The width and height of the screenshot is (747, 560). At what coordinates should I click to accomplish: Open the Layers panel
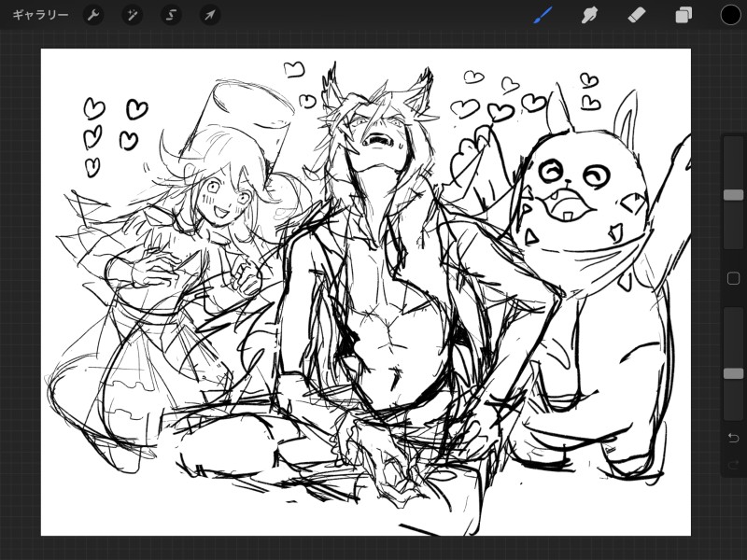click(684, 15)
